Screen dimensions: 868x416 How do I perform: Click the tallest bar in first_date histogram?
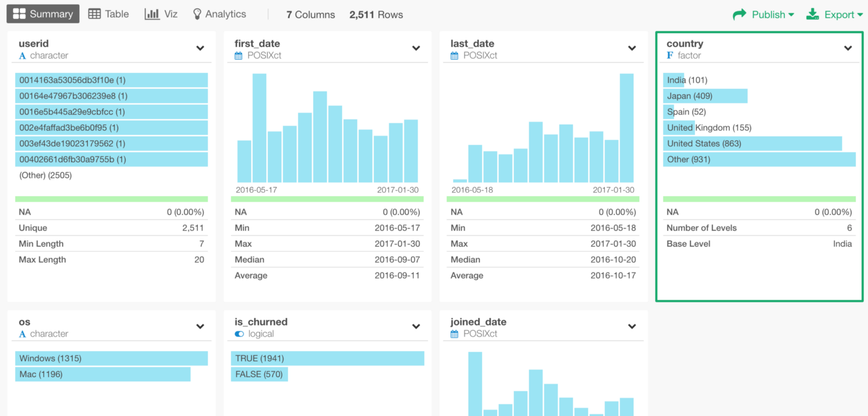tap(259, 128)
